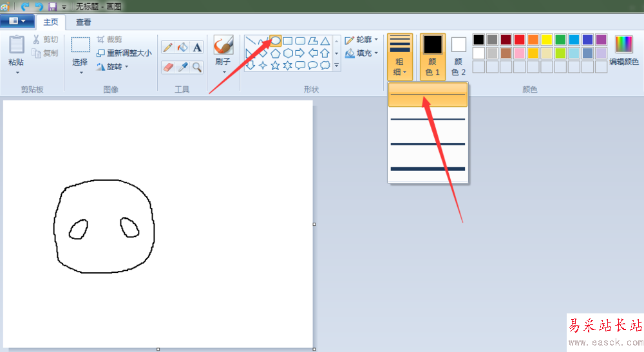
Task: Select the Text tool (A icon)
Action: (x=197, y=47)
